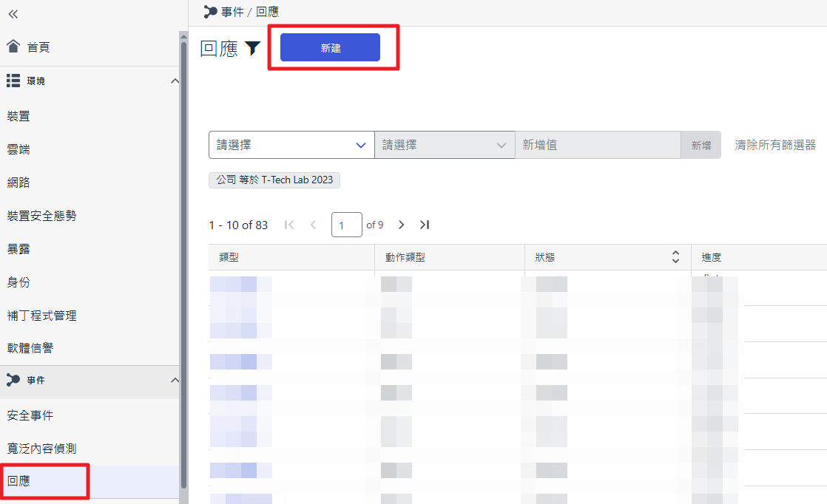The image size is (827, 504).
Task: Go to the next page
Action: [x=402, y=225]
